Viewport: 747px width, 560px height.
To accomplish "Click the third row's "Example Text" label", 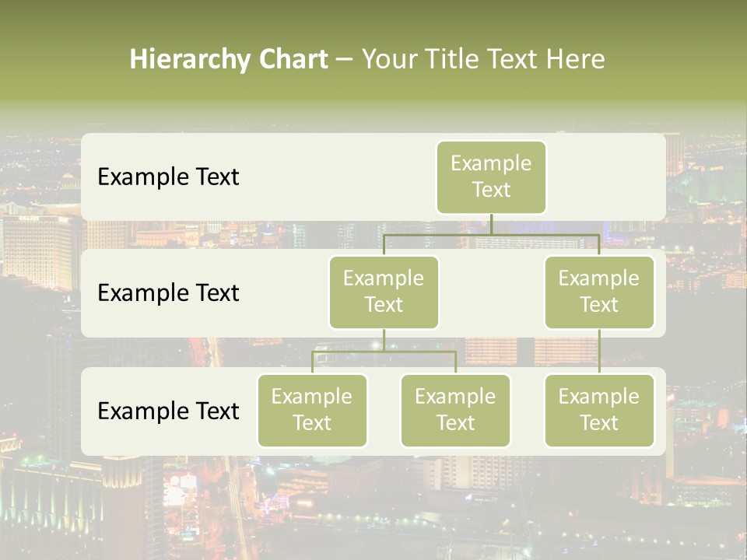I will [168, 411].
